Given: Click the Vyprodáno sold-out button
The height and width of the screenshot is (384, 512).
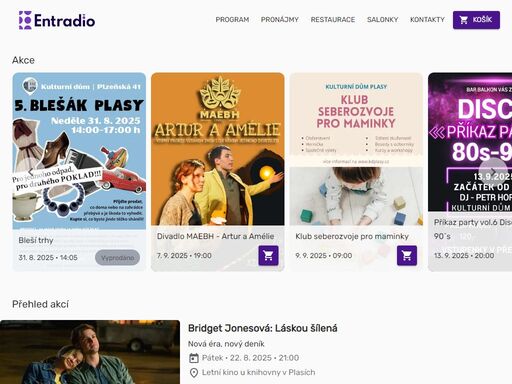Looking at the screenshot, I should point(117,258).
